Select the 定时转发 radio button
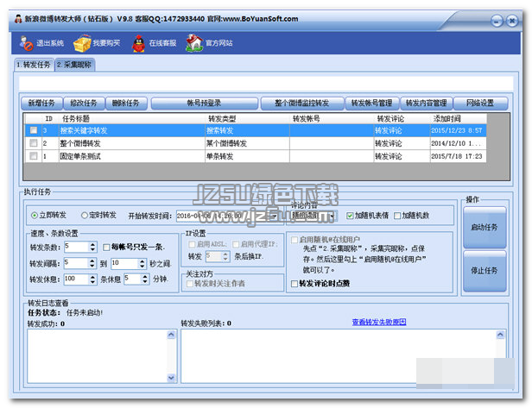532x408 pixels. tap(85, 215)
